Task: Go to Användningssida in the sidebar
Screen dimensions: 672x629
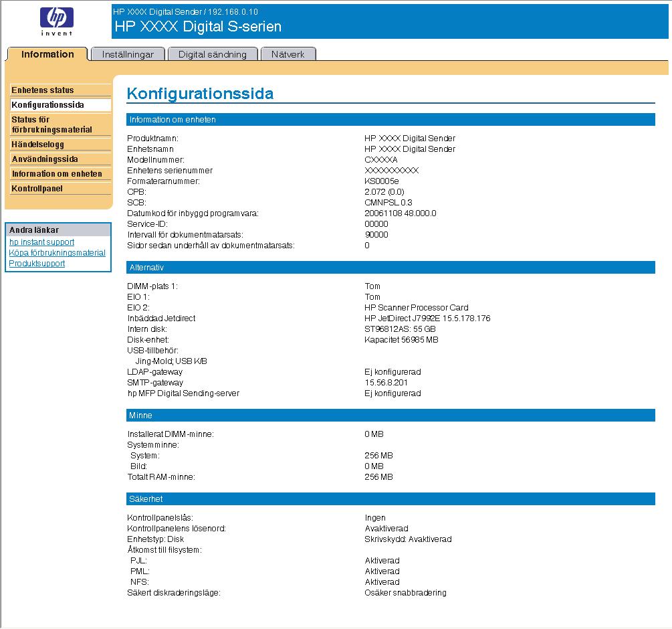Action: [x=60, y=159]
